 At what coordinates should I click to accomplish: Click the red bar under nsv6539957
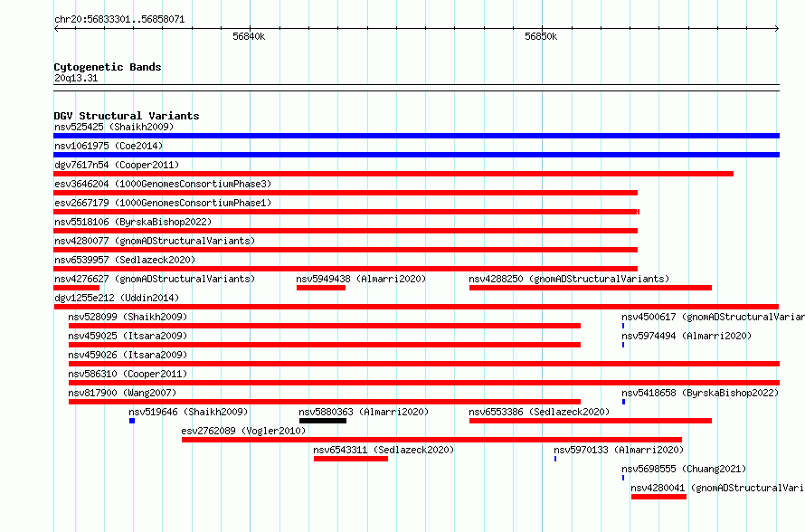346,269
